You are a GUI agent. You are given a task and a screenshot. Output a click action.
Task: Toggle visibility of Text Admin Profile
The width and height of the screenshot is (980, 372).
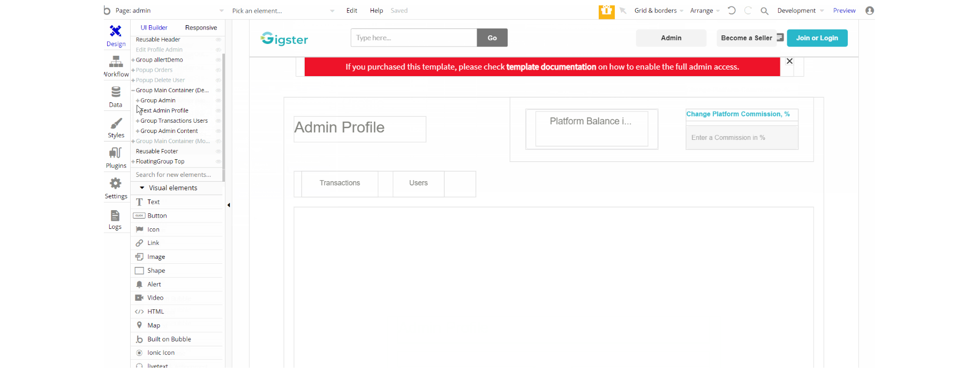(218, 111)
